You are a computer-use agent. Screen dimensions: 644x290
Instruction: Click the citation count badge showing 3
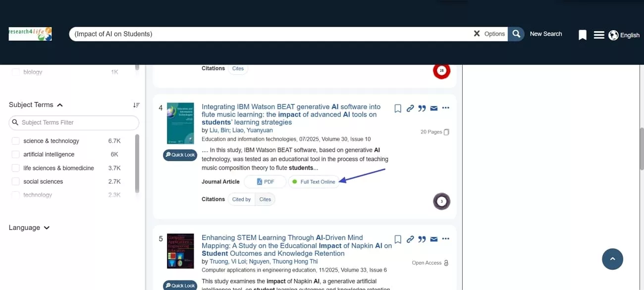pyautogui.click(x=442, y=201)
